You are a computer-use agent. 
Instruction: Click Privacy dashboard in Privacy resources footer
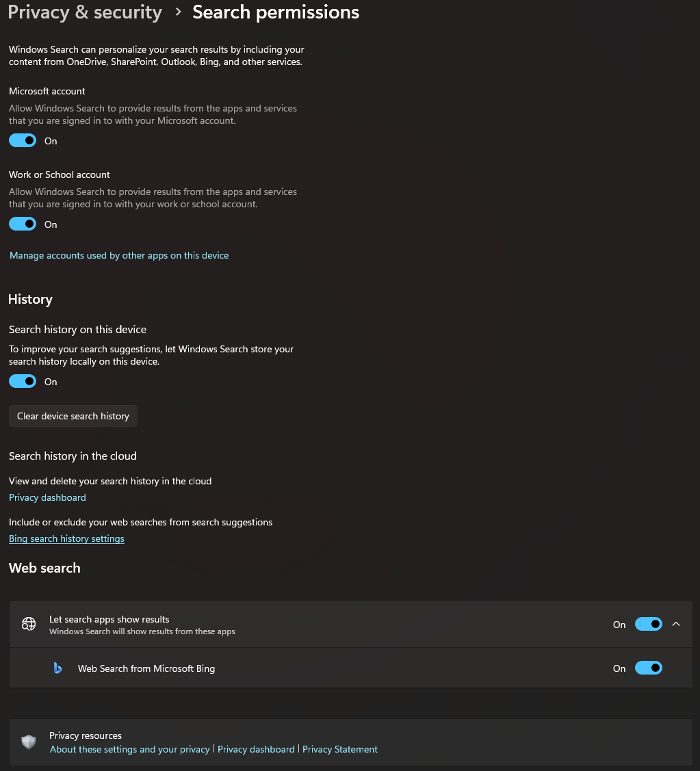256,749
